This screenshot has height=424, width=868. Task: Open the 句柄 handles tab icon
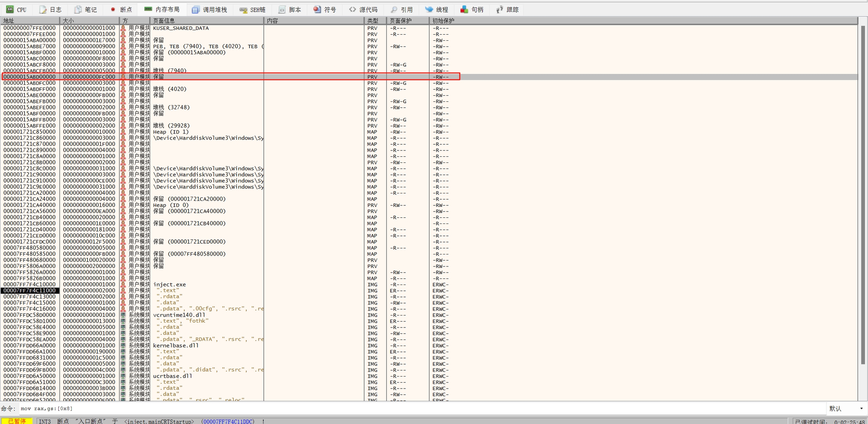point(464,9)
